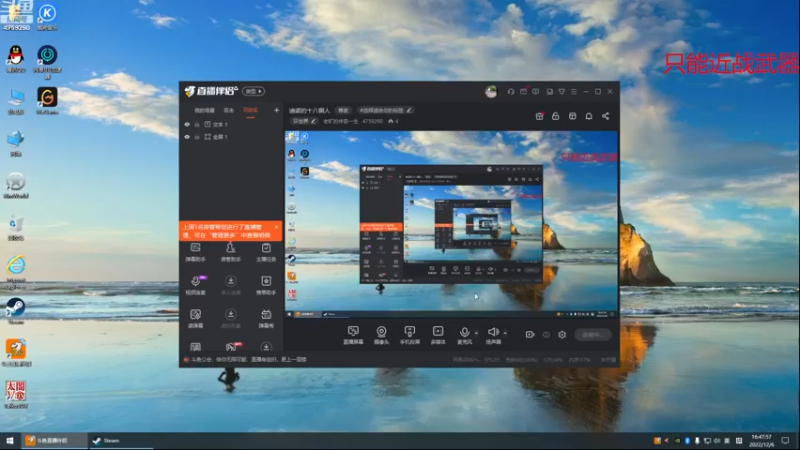Open the PK tool icon with red badge
The height and width of the screenshot is (450, 800).
coord(232,347)
